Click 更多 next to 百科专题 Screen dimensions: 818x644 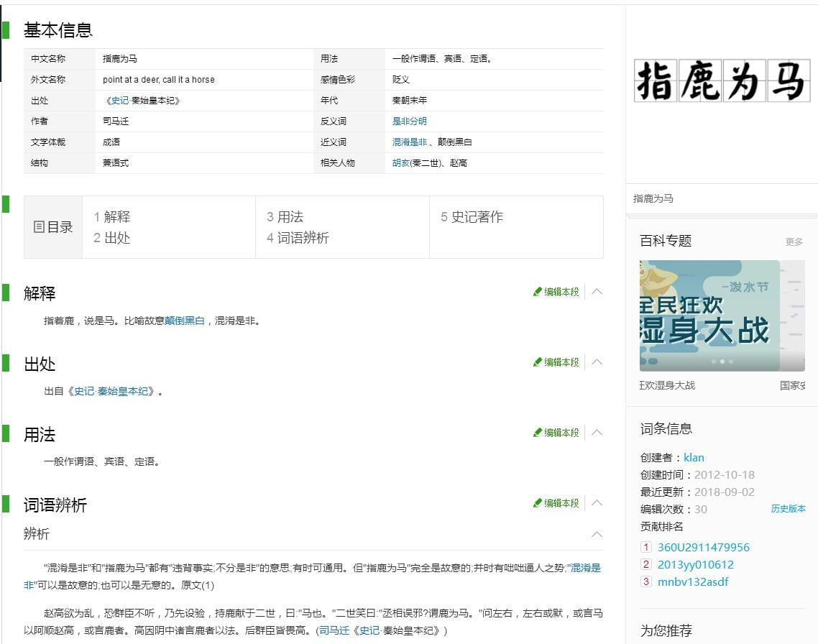(794, 241)
